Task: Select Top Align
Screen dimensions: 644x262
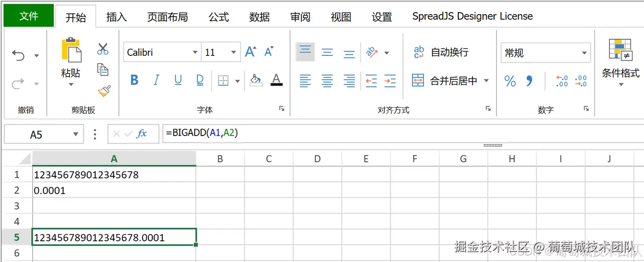Action: click(305, 51)
